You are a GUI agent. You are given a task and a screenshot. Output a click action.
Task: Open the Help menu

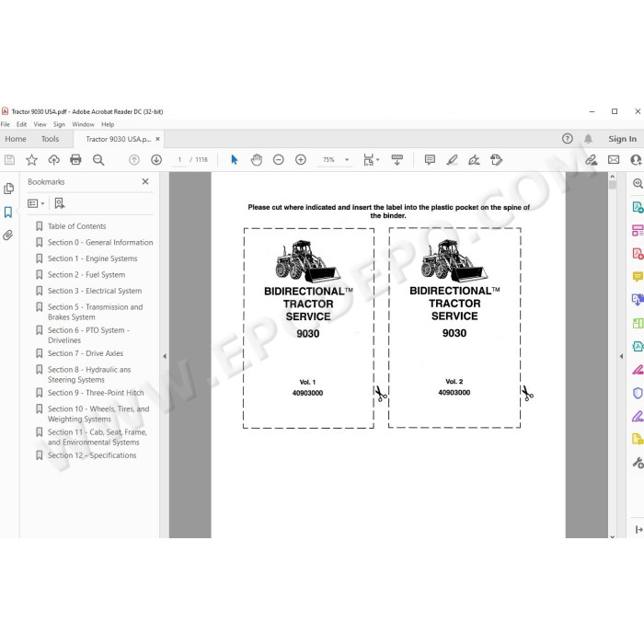pos(108,124)
